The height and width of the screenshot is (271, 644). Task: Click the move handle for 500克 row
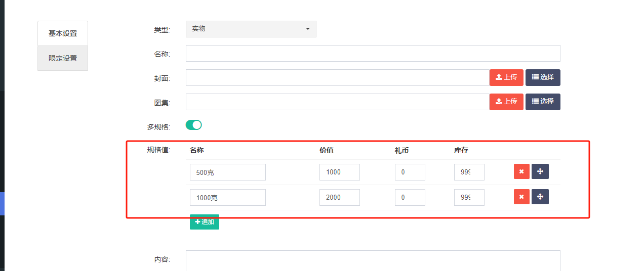[540, 171]
